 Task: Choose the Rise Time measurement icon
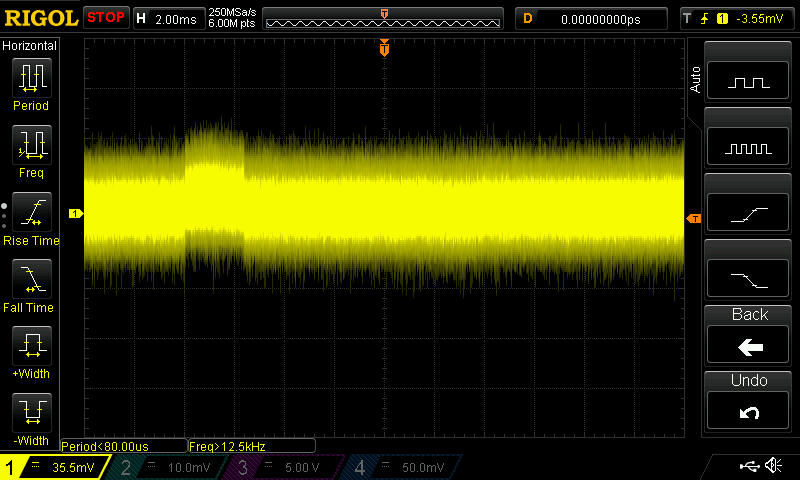point(32,212)
